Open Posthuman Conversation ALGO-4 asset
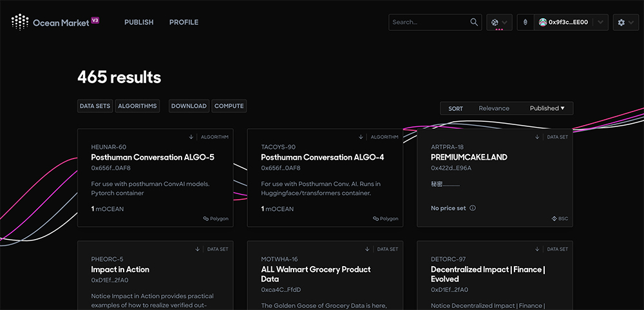 (x=323, y=157)
